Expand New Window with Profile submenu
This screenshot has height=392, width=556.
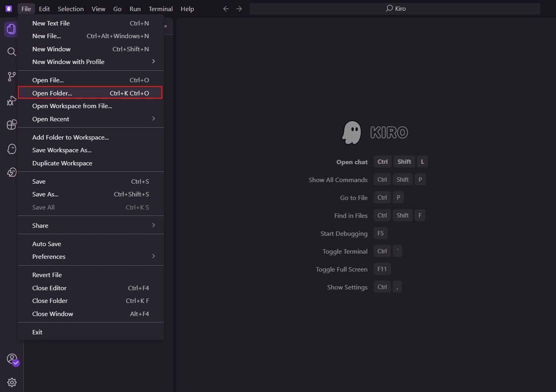(x=91, y=62)
